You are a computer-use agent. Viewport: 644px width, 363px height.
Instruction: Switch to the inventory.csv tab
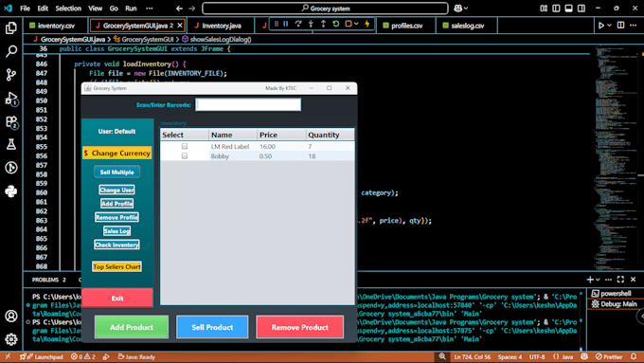(x=56, y=26)
